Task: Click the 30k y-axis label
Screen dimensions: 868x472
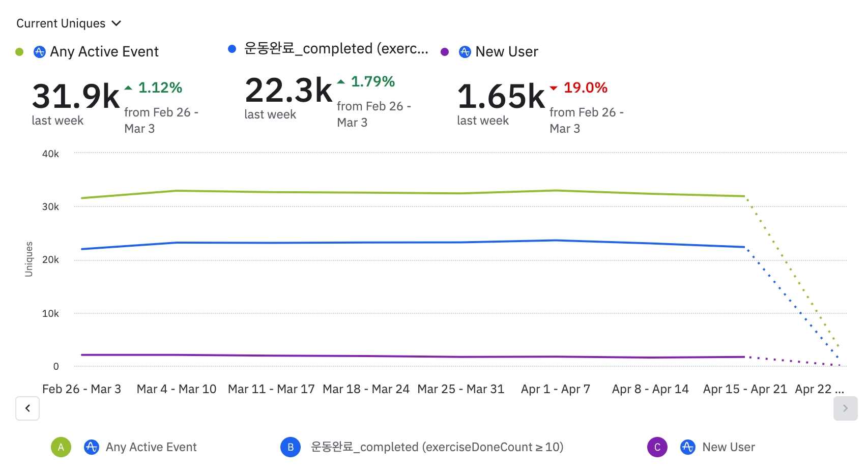Action: click(x=50, y=206)
